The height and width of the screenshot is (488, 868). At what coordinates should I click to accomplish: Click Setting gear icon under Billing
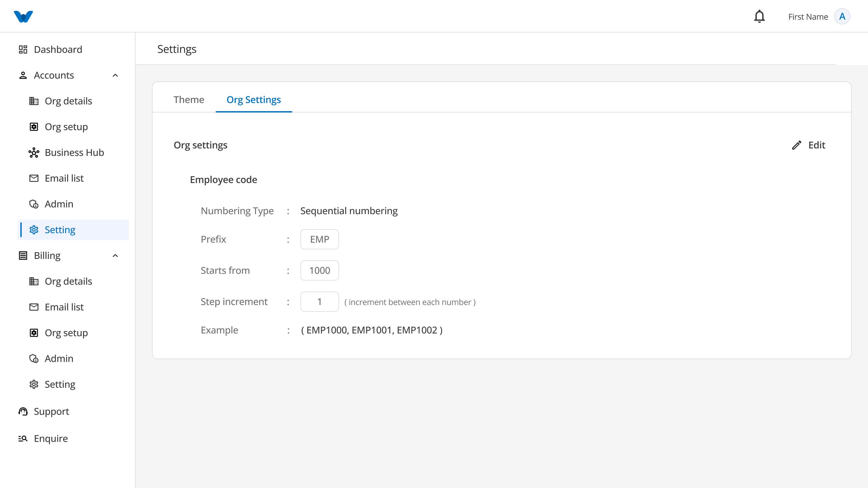(34, 384)
